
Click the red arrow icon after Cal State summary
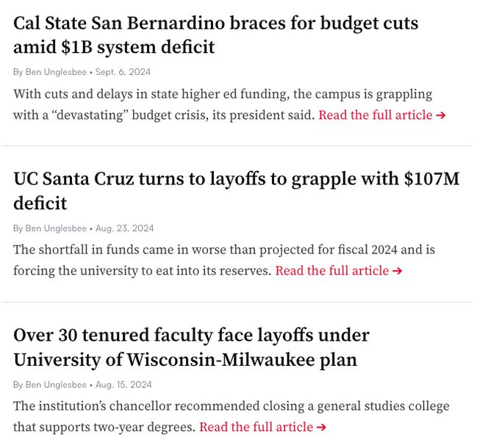(x=441, y=115)
